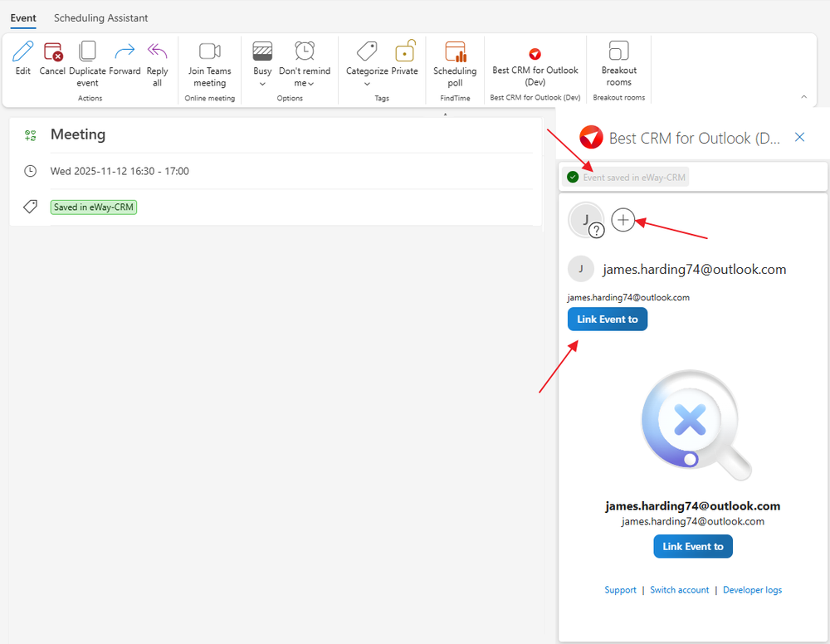Click the upper Link Event to button
Image resolution: width=830 pixels, height=644 pixels.
click(607, 320)
